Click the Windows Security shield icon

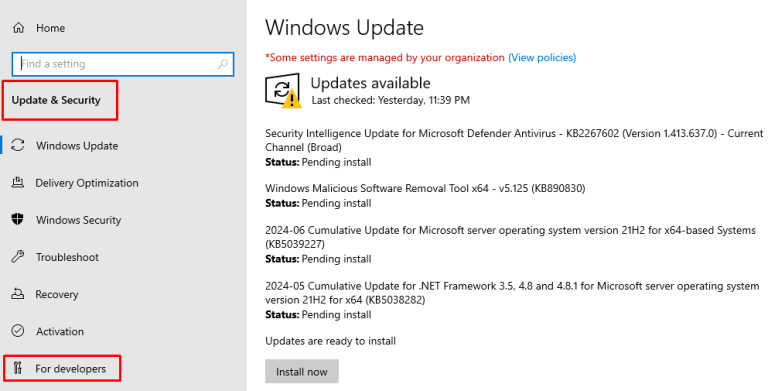pyautogui.click(x=18, y=220)
